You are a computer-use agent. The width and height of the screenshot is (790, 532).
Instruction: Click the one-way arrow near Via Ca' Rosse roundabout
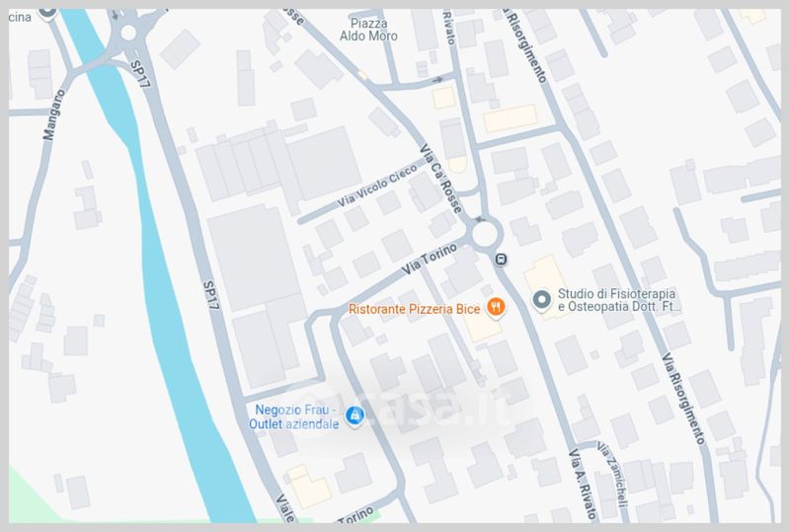tap(481, 220)
